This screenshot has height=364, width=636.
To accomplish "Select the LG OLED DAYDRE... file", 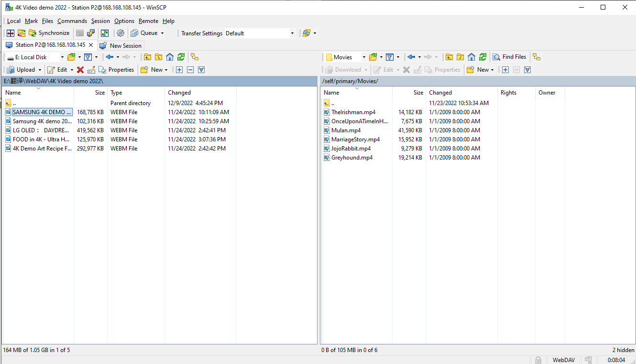I will pyautogui.click(x=38, y=130).
